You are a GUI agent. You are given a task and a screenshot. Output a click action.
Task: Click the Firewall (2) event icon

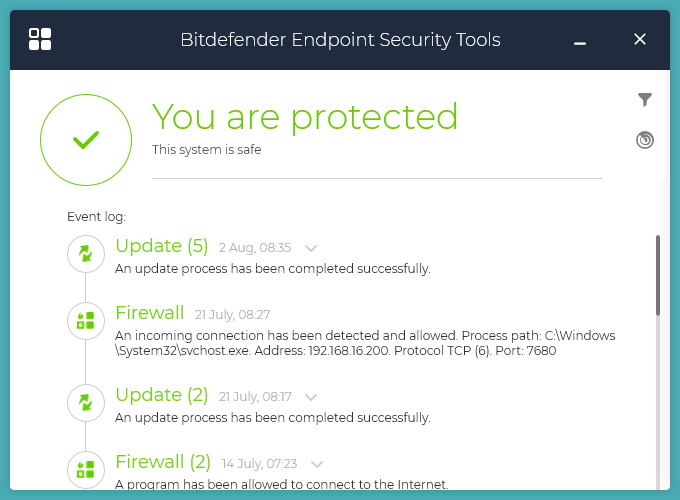86,468
